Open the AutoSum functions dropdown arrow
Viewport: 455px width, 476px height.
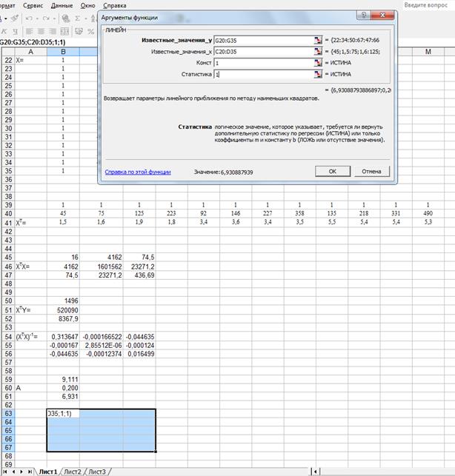[x=86, y=19]
